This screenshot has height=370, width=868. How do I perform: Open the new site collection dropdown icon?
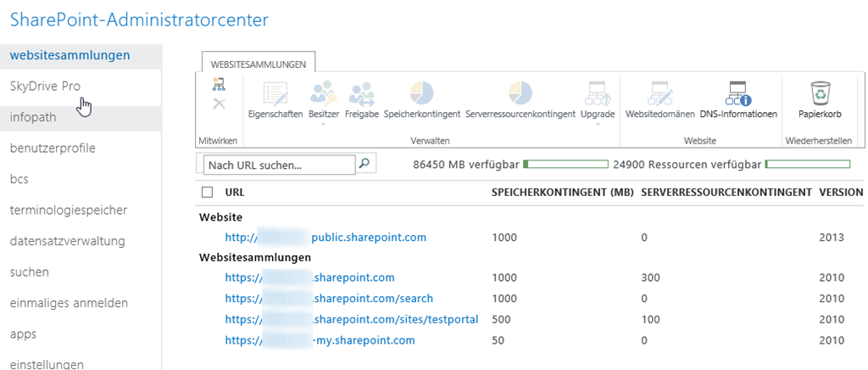(x=219, y=84)
